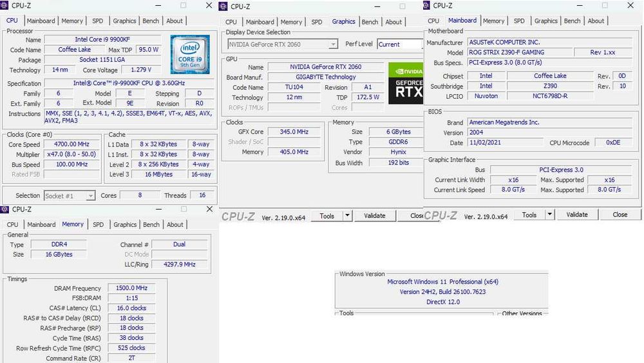
Task: Open the Socket #1 selection dropdown
Action: point(70,195)
